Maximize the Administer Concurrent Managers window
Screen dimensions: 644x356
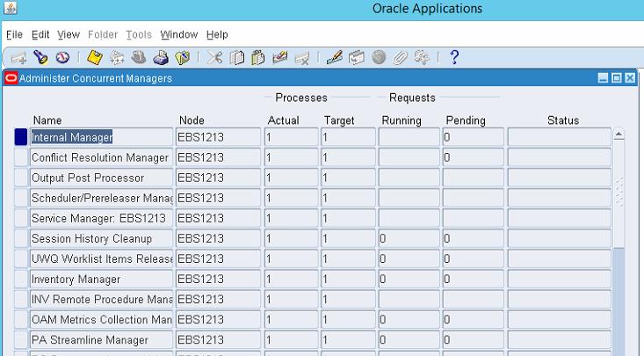coord(617,78)
